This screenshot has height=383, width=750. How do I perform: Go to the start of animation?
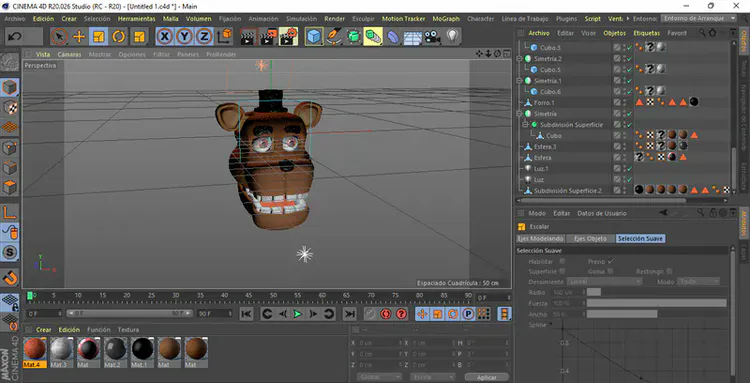[246, 314]
